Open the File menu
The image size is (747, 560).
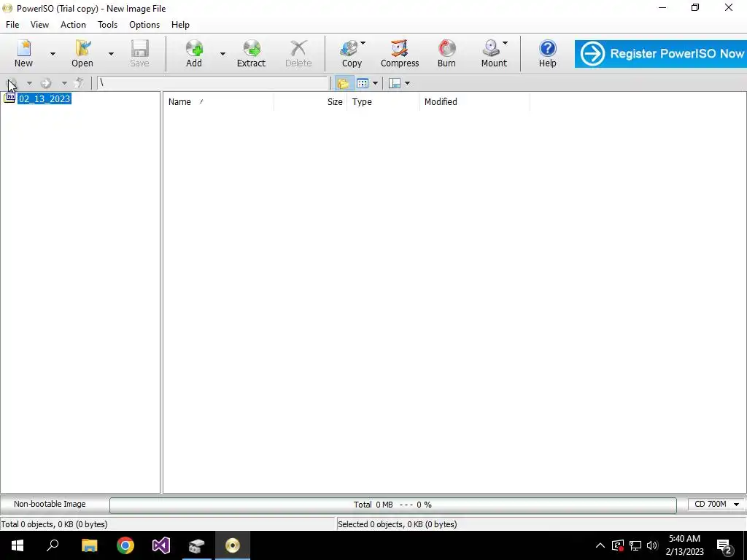pyautogui.click(x=12, y=25)
